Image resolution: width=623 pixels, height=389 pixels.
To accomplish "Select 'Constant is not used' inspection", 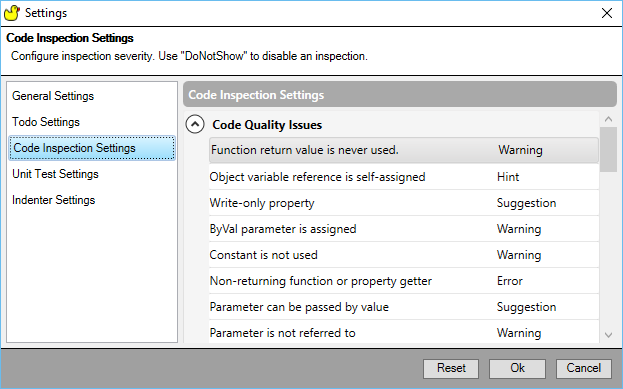I will pos(404,255).
